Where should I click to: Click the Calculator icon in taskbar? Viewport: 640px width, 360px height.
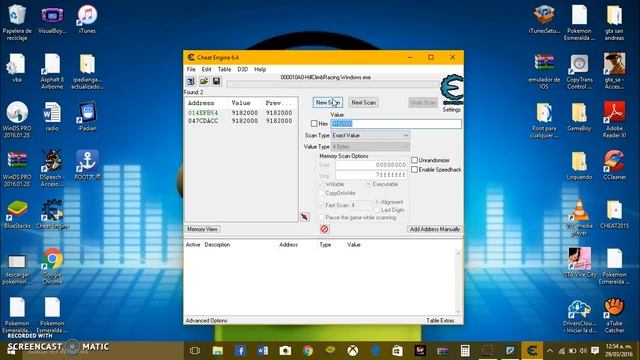(465, 351)
